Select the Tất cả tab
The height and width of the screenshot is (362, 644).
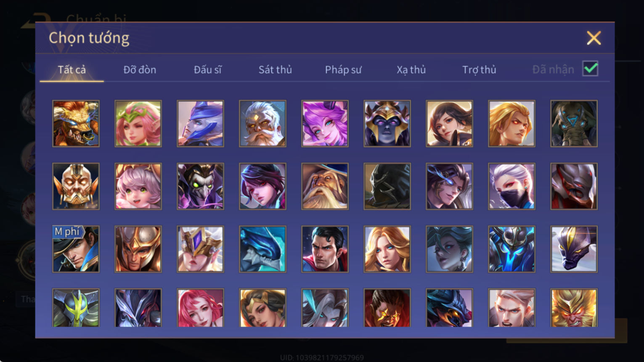pyautogui.click(x=72, y=69)
